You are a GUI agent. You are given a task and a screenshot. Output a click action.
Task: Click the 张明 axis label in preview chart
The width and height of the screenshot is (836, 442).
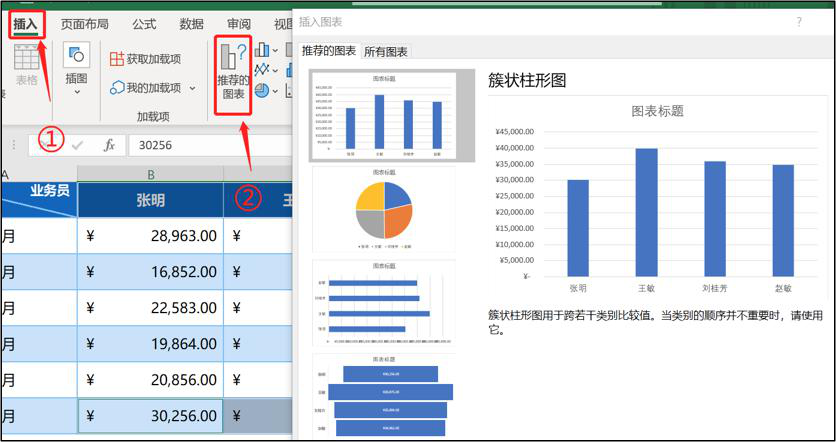[x=578, y=288]
